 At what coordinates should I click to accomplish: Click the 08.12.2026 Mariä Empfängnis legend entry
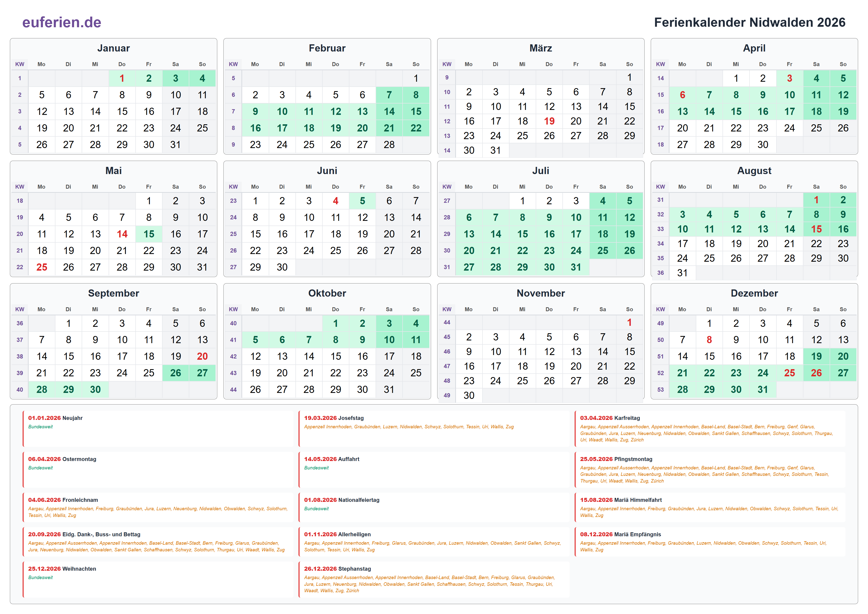pos(710,542)
